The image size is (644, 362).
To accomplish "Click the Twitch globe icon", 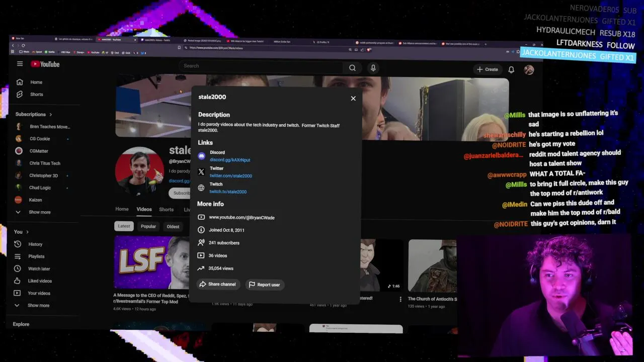I will point(201,188).
